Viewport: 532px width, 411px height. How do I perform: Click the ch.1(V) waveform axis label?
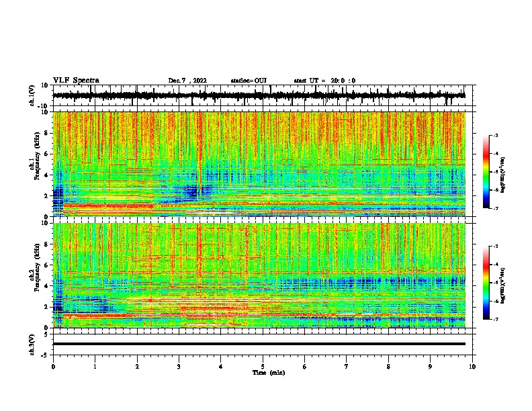pos(32,95)
